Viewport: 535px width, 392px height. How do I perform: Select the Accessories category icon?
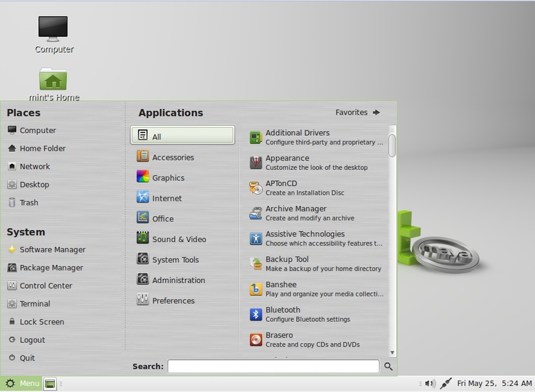pyautogui.click(x=142, y=157)
